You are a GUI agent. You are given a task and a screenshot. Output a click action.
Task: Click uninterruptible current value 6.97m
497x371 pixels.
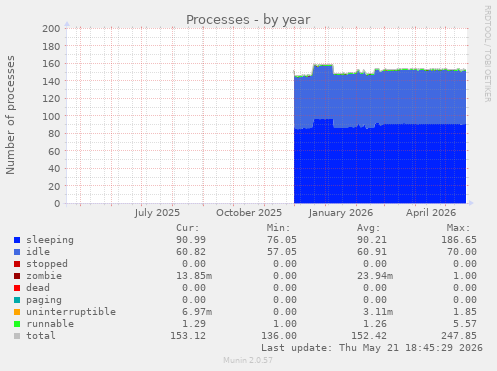(197, 312)
